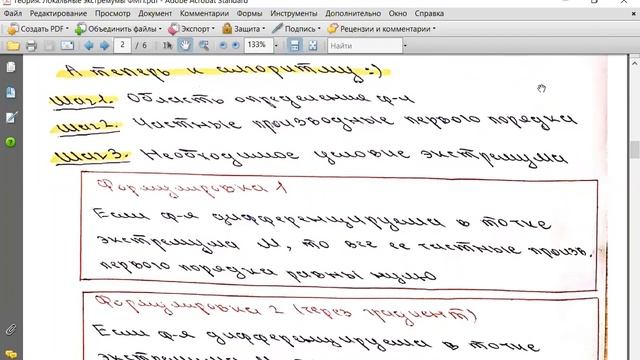The width and height of the screenshot is (640, 360).
Task: Open the Инструменты menu
Action: [x=294, y=13]
